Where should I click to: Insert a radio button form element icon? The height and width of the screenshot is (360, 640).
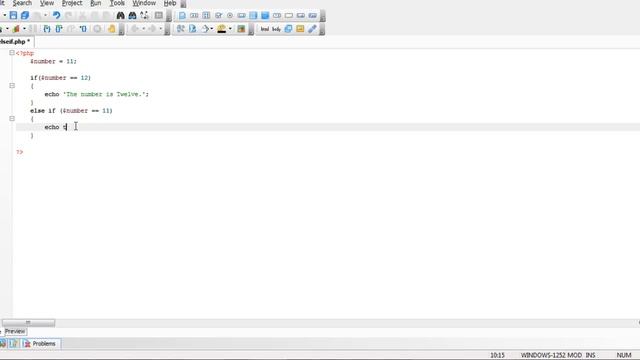tap(230, 16)
